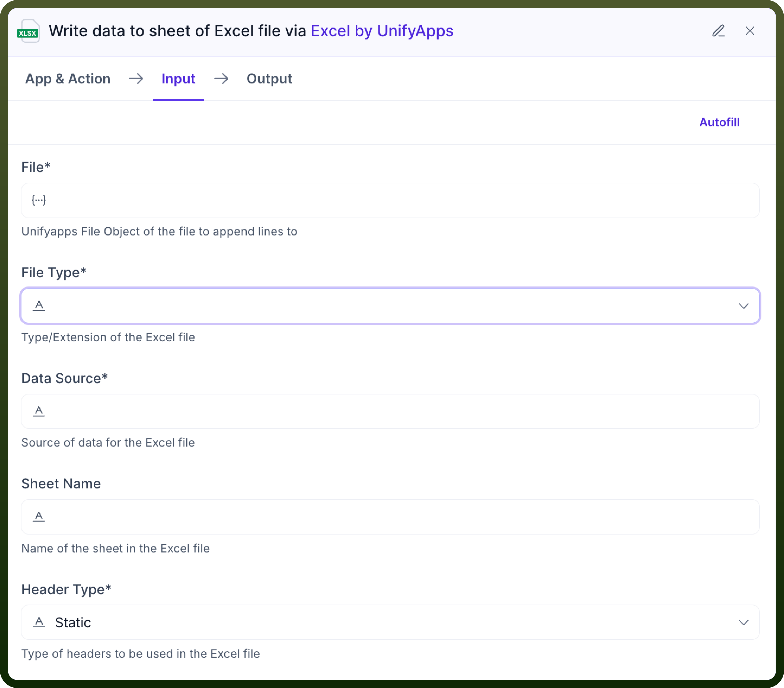Close the Excel action dialog

(x=750, y=31)
